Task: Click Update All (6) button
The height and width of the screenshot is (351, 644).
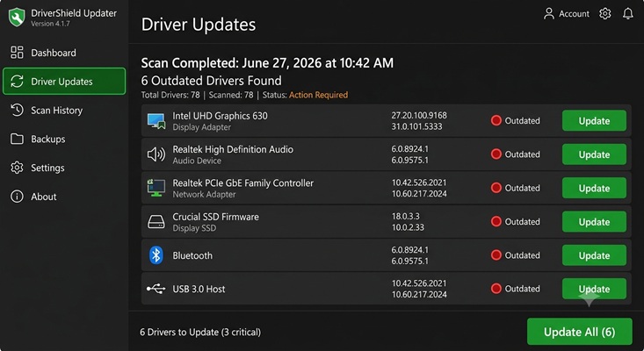Action: pos(580,332)
